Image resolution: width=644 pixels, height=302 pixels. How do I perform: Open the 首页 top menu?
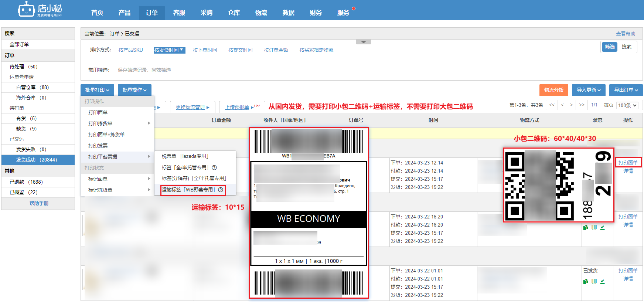(x=97, y=13)
